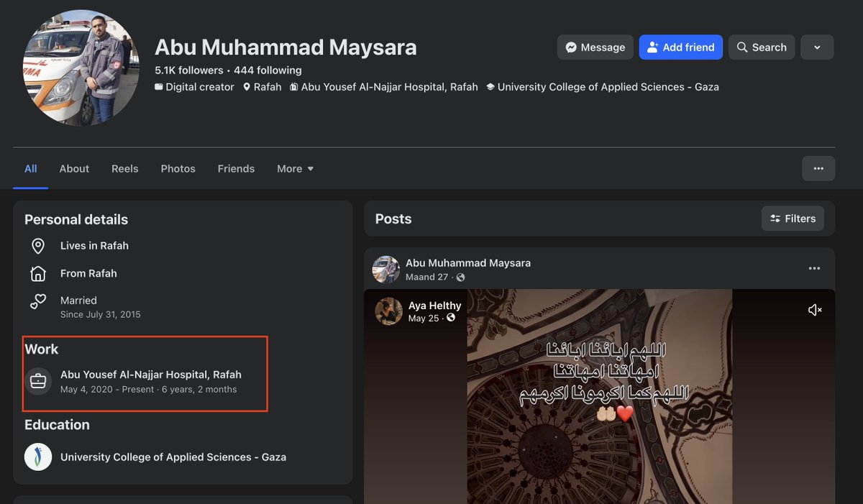
Task: Expand the More tab dropdown
Action: [x=295, y=169]
